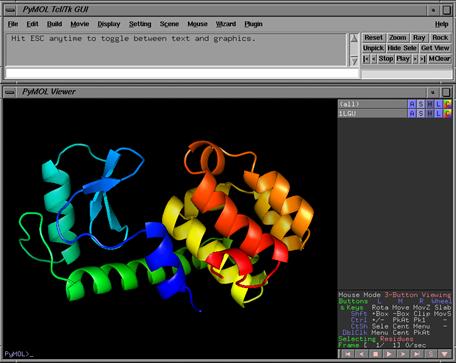This screenshot has width=456, height=363.
Task: Click the Zoom button
Action: [x=397, y=38]
